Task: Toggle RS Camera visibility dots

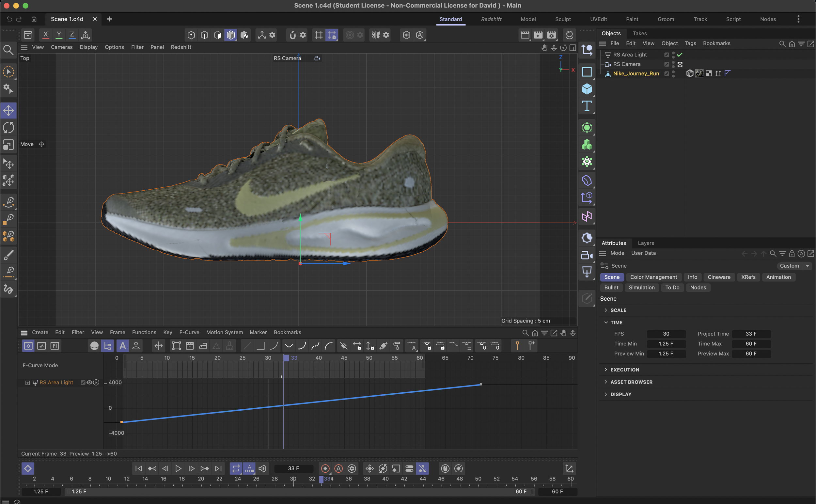Action: pyautogui.click(x=673, y=64)
